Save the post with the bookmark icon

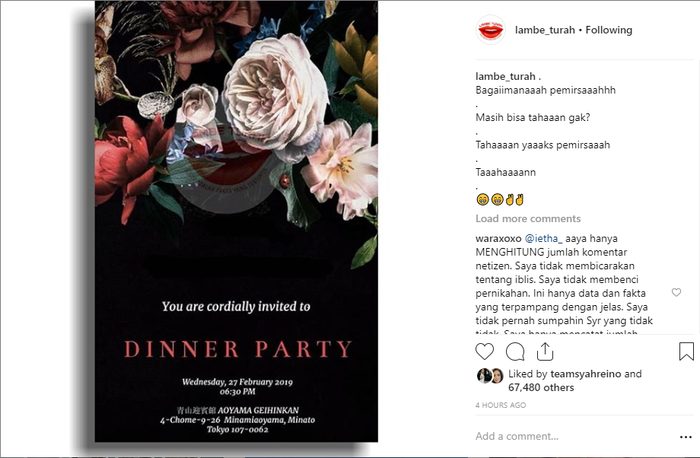[x=686, y=351]
